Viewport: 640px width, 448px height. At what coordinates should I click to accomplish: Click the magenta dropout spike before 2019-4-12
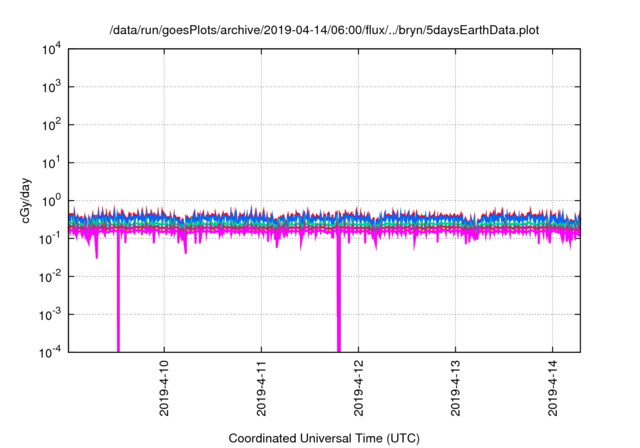(x=339, y=294)
